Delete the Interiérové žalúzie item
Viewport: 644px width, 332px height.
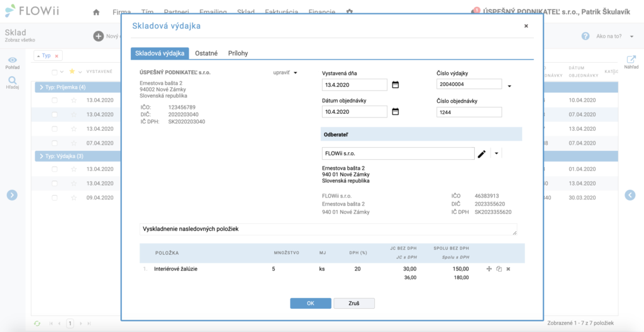508,268
